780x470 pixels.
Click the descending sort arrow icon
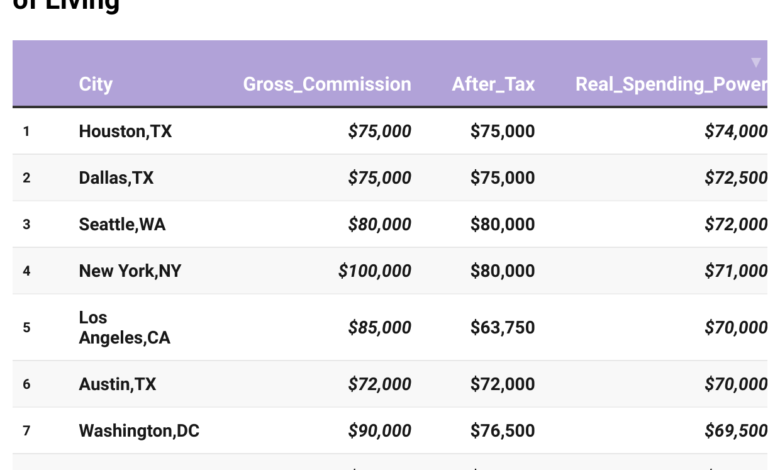coord(756,62)
